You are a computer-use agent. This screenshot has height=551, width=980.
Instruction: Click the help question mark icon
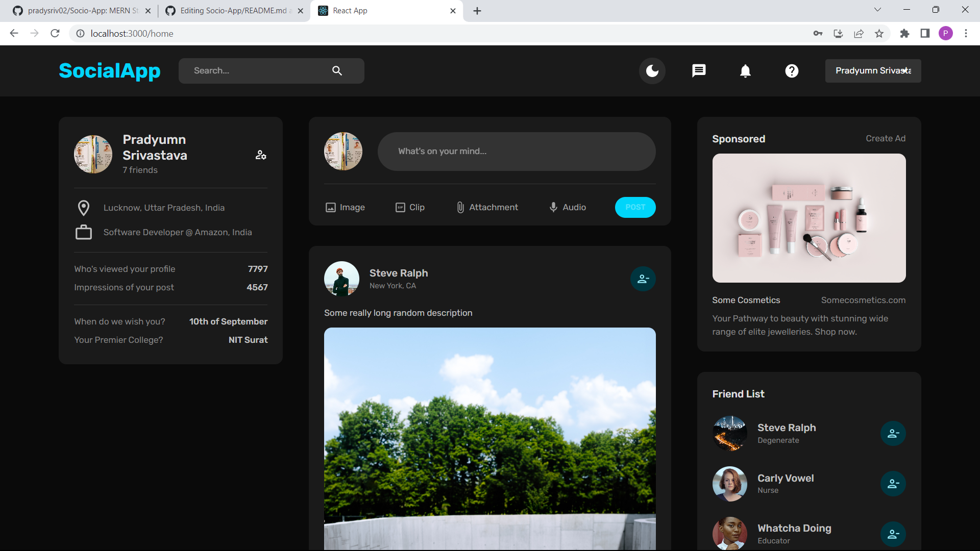[791, 70]
